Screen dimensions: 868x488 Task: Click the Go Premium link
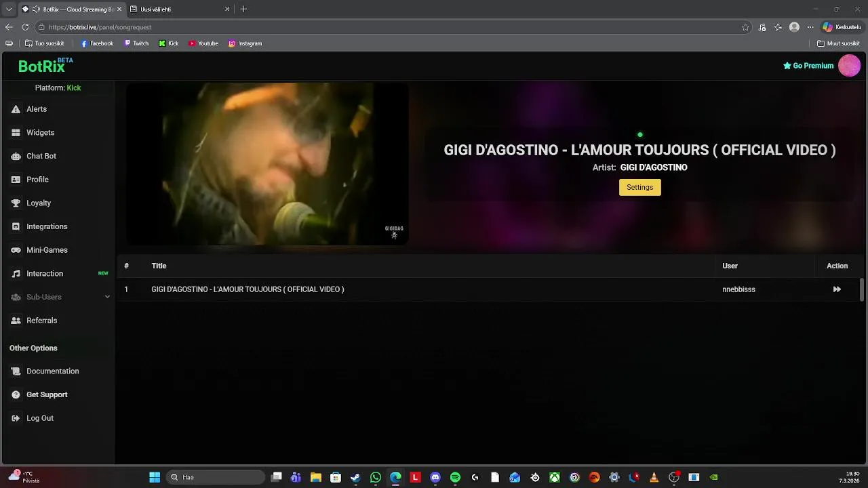tap(808, 66)
